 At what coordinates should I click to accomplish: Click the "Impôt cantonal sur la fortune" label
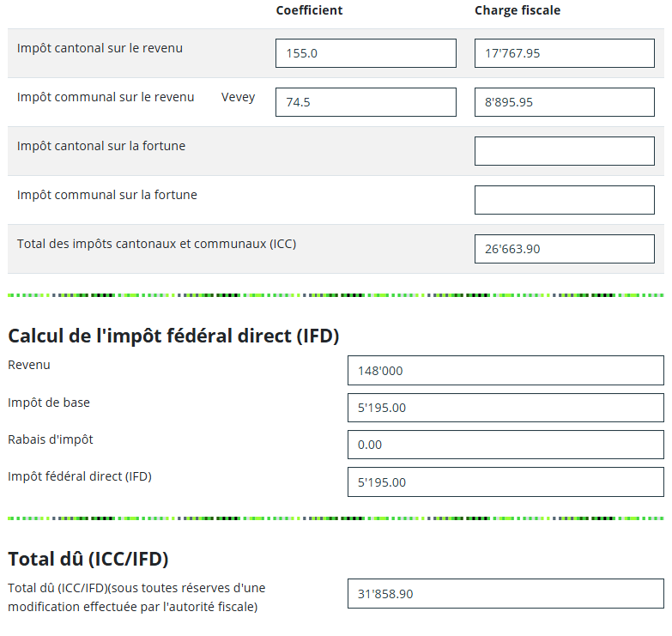click(101, 146)
